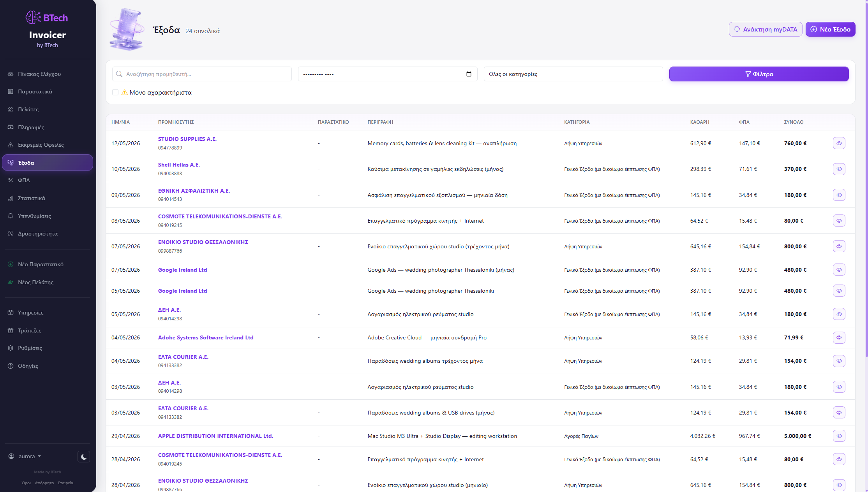Go to Παραστατικά in the sidebar
This screenshot has width=868, height=492.
click(x=48, y=91)
